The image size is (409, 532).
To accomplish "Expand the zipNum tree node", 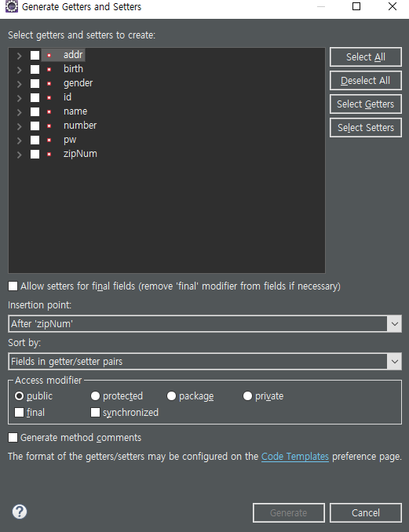I will [20, 155].
